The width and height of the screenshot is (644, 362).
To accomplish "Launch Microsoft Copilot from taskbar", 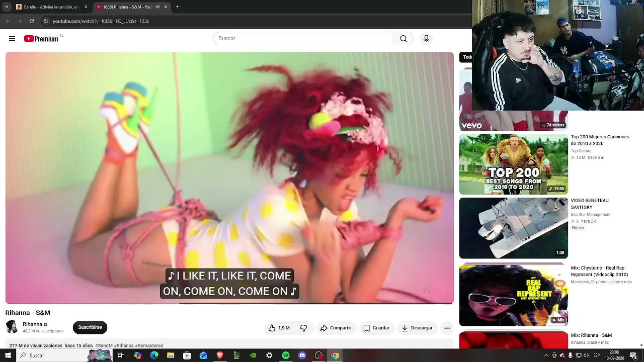I will [138, 355].
